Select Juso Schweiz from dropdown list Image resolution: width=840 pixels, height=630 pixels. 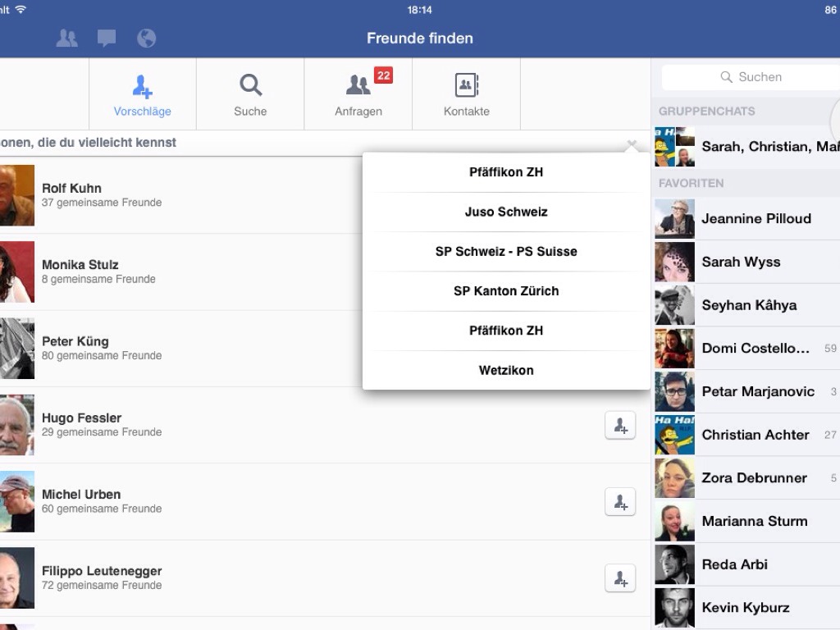pyautogui.click(x=506, y=212)
